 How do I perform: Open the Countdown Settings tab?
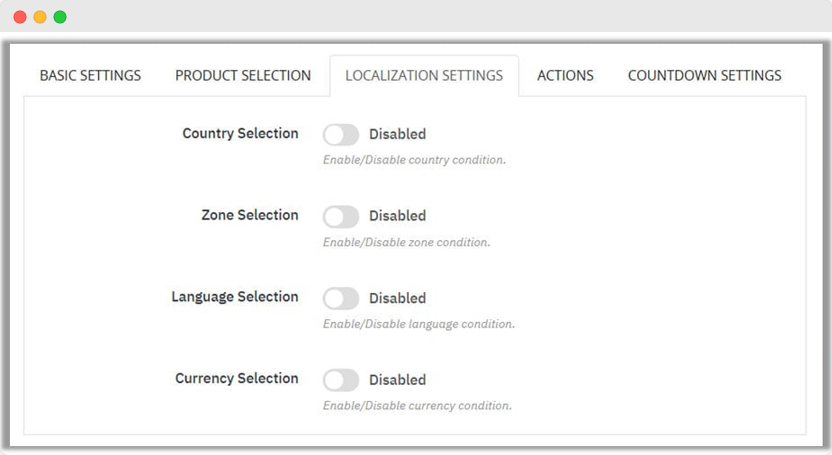pyautogui.click(x=704, y=76)
